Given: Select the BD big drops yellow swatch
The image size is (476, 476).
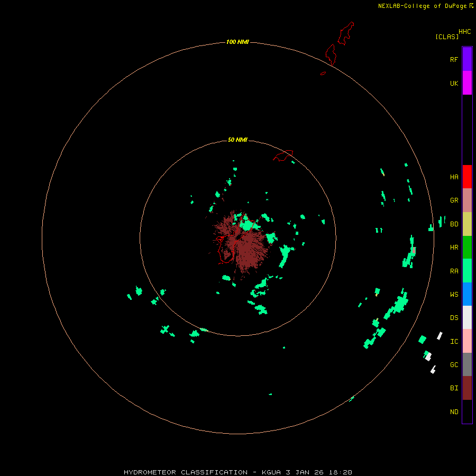Looking at the screenshot, I should 467,224.
